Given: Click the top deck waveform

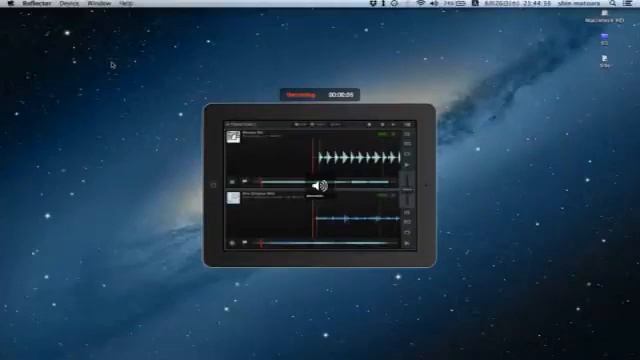Looking at the screenshot, I should 359,158.
